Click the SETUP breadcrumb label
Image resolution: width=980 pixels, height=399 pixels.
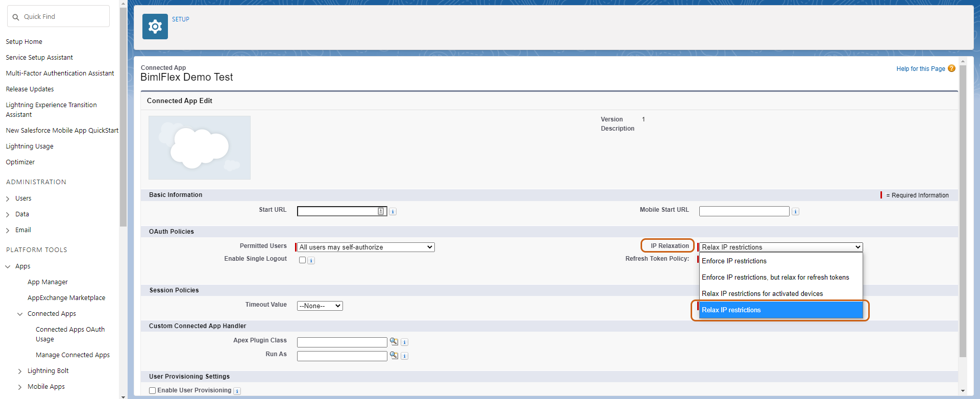point(181,19)
